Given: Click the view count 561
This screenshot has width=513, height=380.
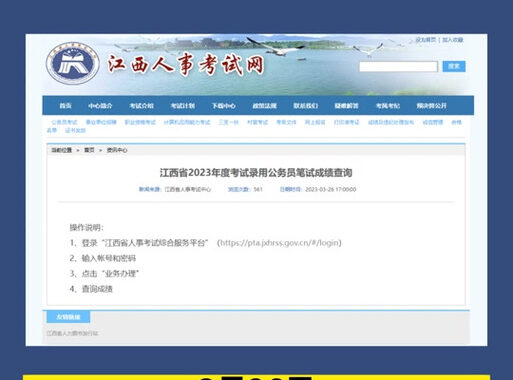Looking at the screenshot, I should coord(258,189).
